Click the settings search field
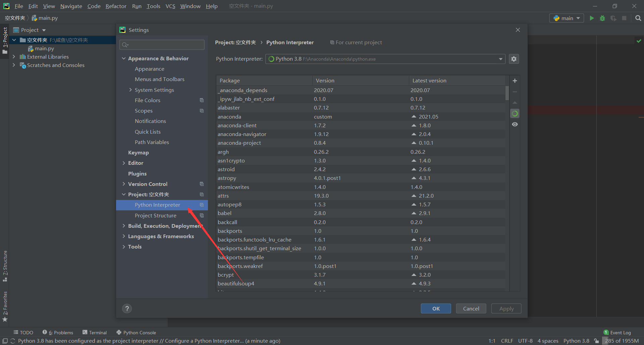 pos(162,45)
